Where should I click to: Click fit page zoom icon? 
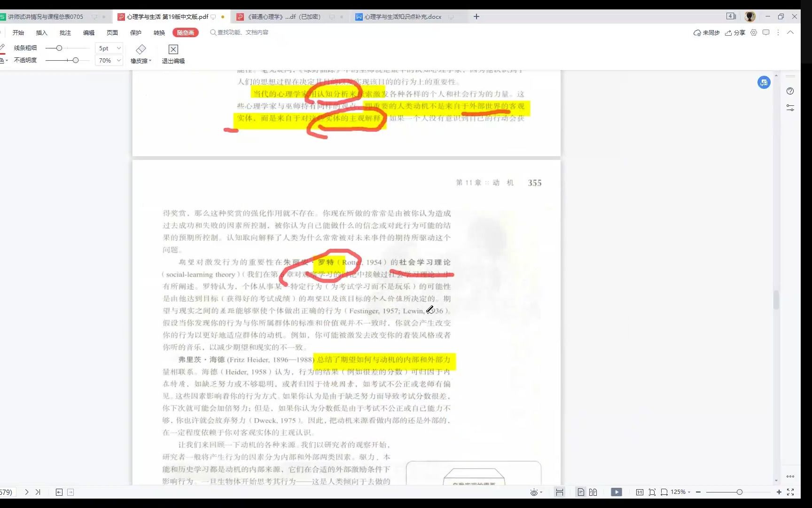pos(652,492)
